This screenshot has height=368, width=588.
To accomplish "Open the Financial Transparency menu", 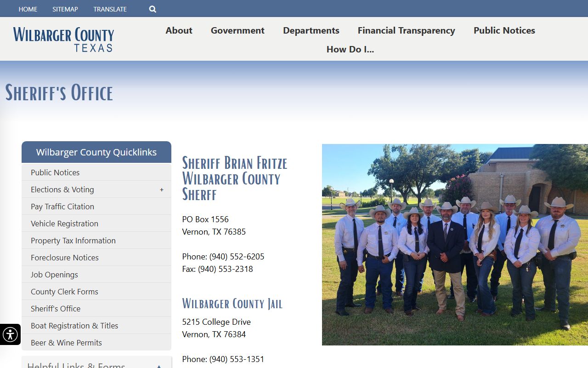I will point(407,30).
